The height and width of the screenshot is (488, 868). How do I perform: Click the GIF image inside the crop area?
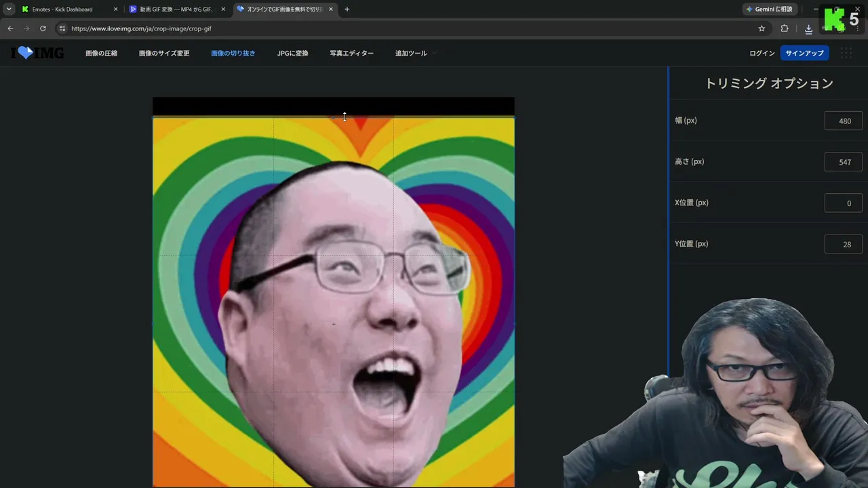334,302
